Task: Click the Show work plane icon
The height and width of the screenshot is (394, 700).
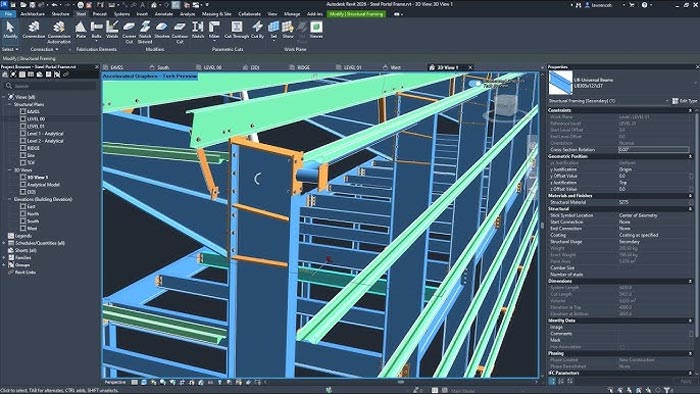Action: pos(288,27)
